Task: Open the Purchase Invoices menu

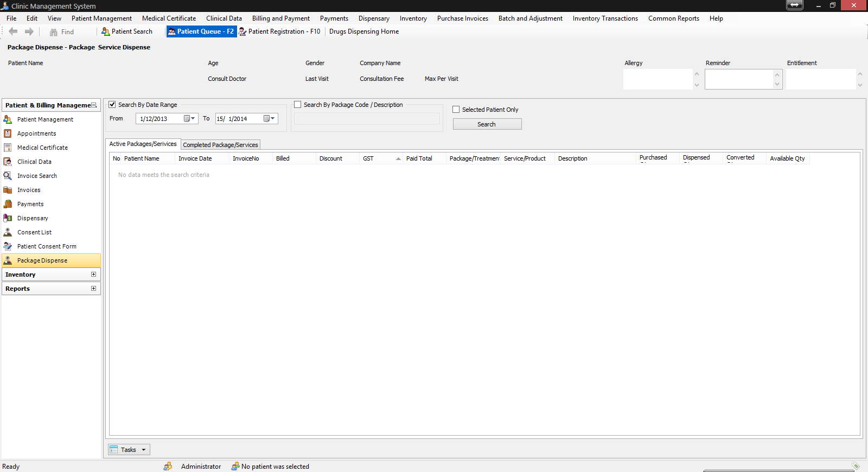Action: click(463, 18)
